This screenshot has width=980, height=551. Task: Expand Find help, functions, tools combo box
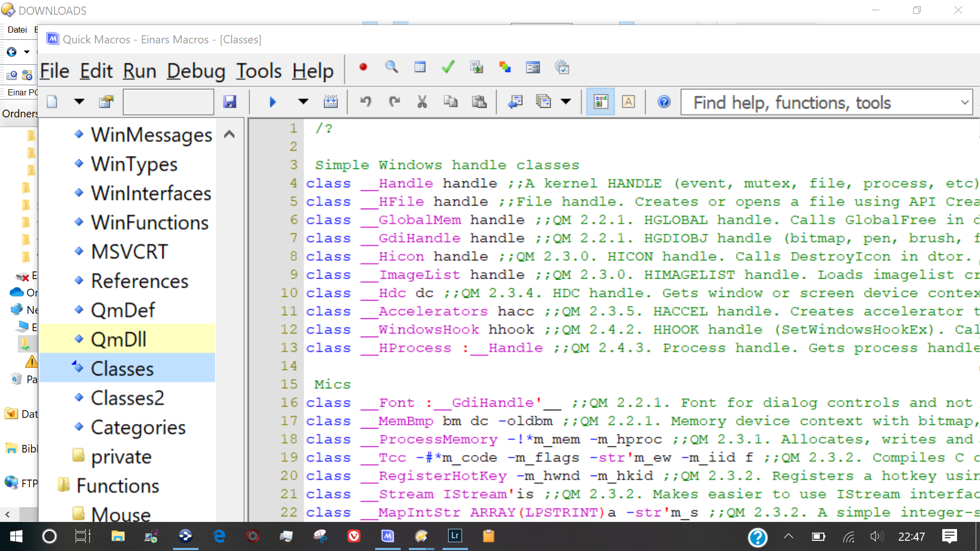[x=964, y=102]
